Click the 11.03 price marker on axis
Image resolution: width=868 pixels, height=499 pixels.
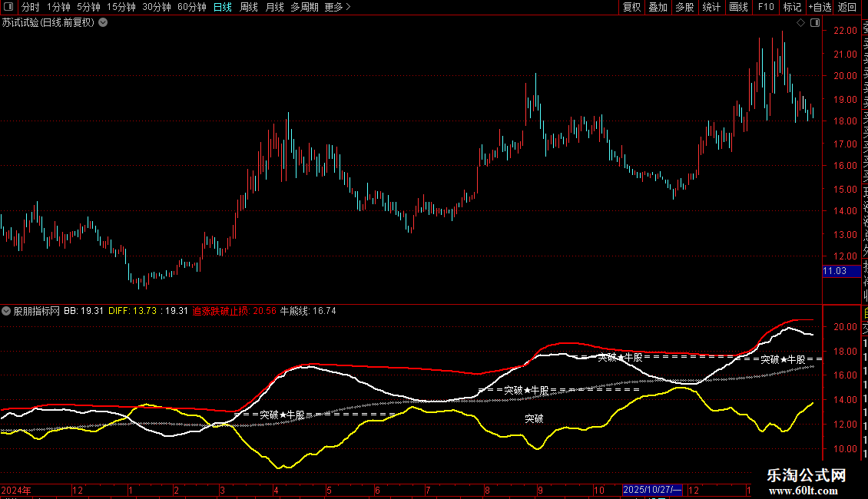click(x=841, y=271)
